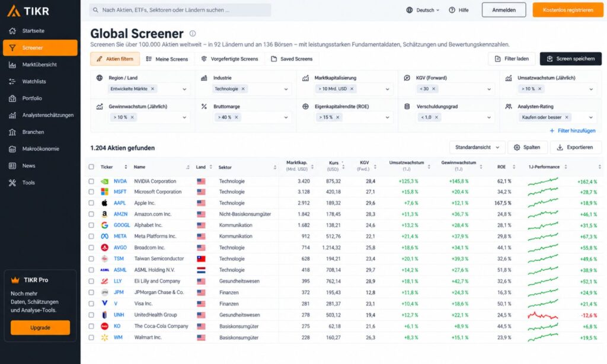Check the NVDA row checkbox
This screenshot has width=607, height=364.
(91, 181)
